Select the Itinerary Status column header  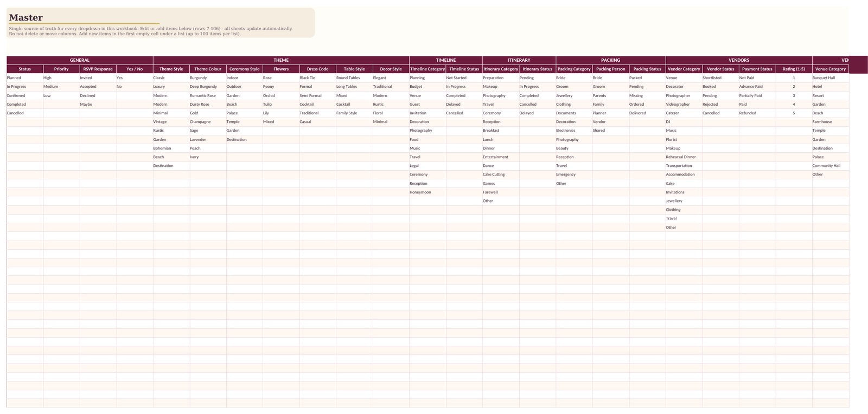537,69
